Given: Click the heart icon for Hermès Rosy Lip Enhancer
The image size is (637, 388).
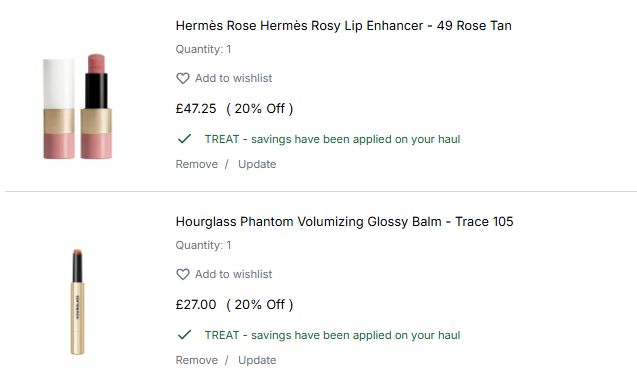Looking at the screenshot, I should tap(183, 78).
